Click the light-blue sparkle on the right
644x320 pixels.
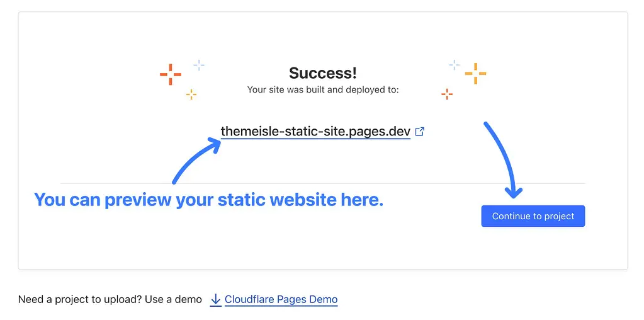[455, 64]
